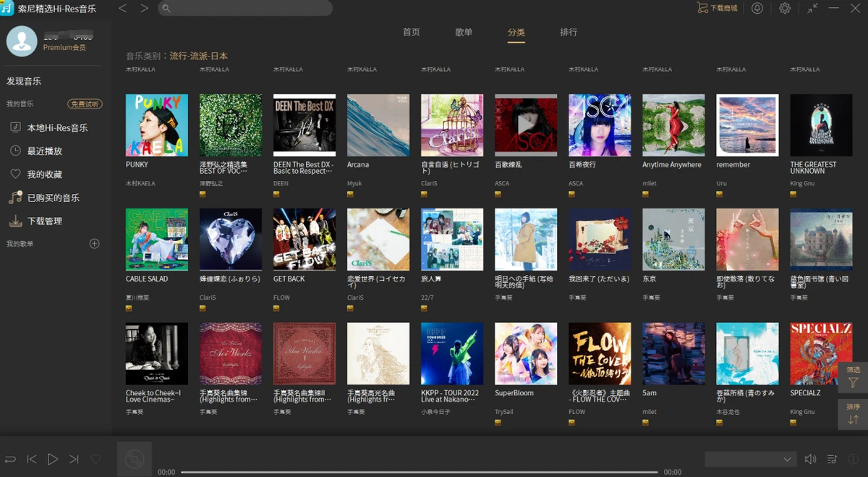
Task: Open the GET BACK album cover
Action: 305,240
